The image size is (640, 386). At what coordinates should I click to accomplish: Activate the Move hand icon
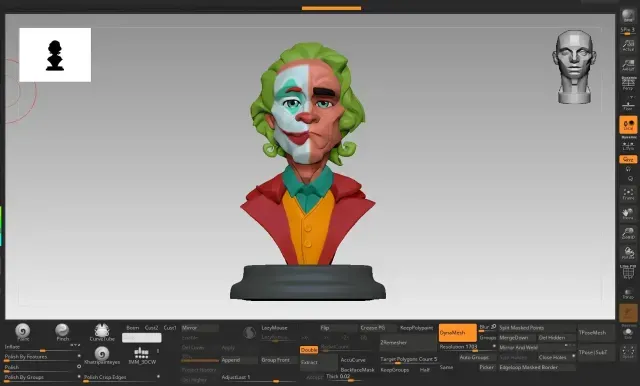pyautogui.click(x=628, y=213)
